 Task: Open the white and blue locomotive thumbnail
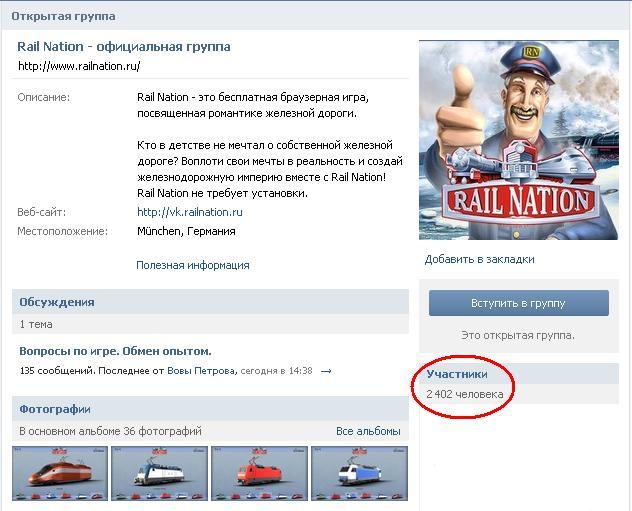(160, 473)
